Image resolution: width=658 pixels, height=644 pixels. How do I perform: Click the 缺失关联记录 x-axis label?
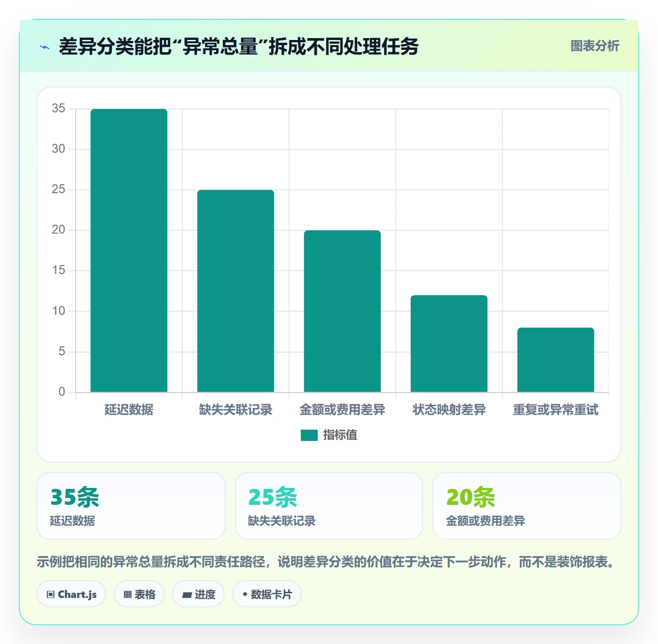point(235,410)
